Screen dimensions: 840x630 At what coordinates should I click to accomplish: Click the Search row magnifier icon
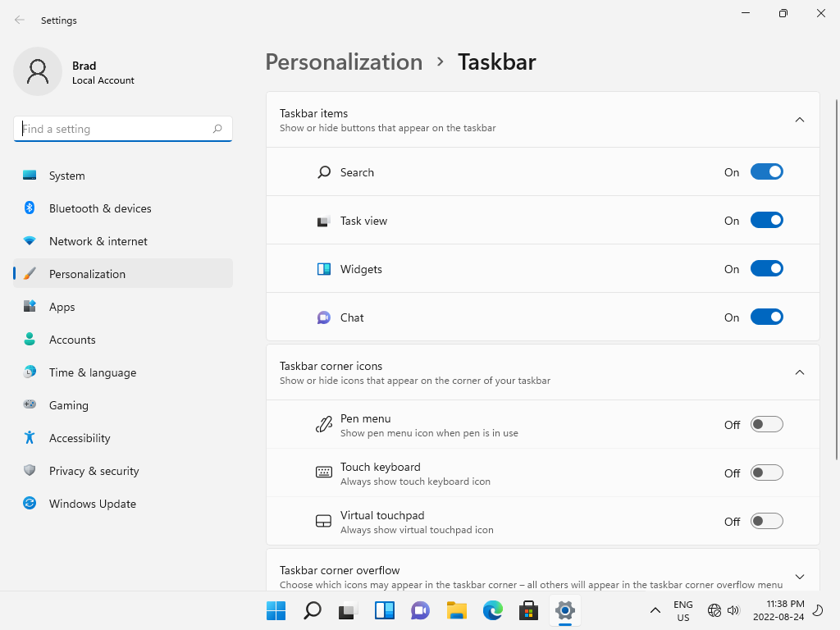323,172
